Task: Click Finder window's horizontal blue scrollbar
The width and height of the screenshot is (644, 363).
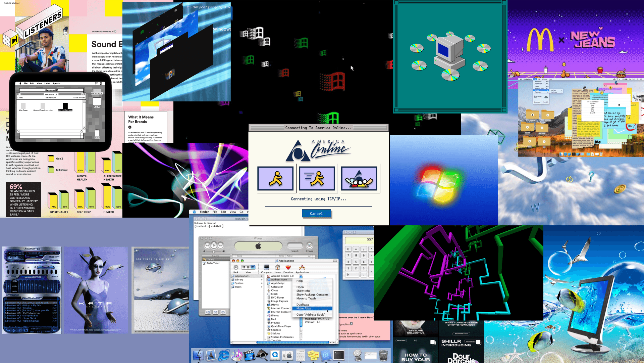Action: coord(293,343)
